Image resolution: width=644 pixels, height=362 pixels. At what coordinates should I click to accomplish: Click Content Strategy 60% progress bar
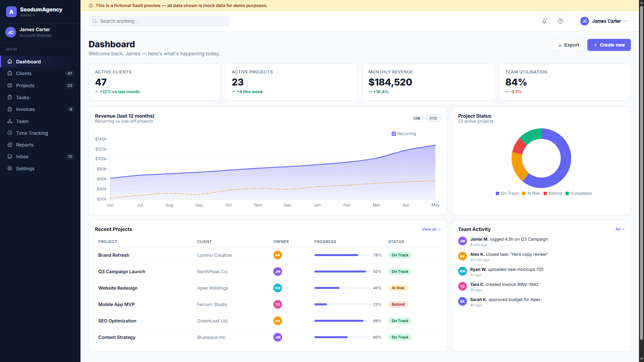342,337
